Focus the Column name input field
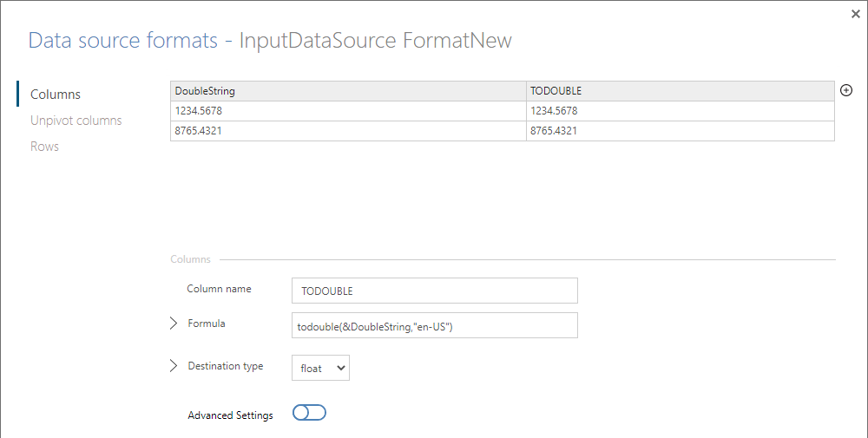 click(x=435, y=291)
